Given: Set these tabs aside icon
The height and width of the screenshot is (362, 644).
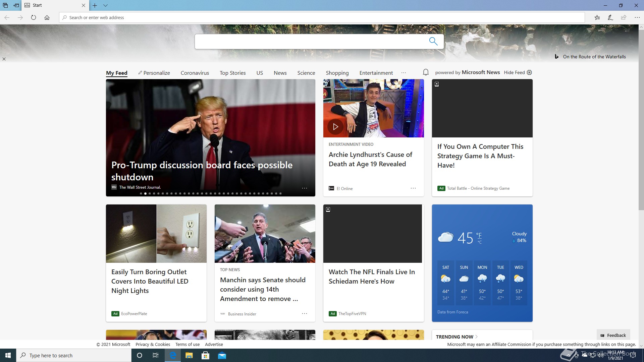Looking at the screenshot, I should (x=16, y=5).
